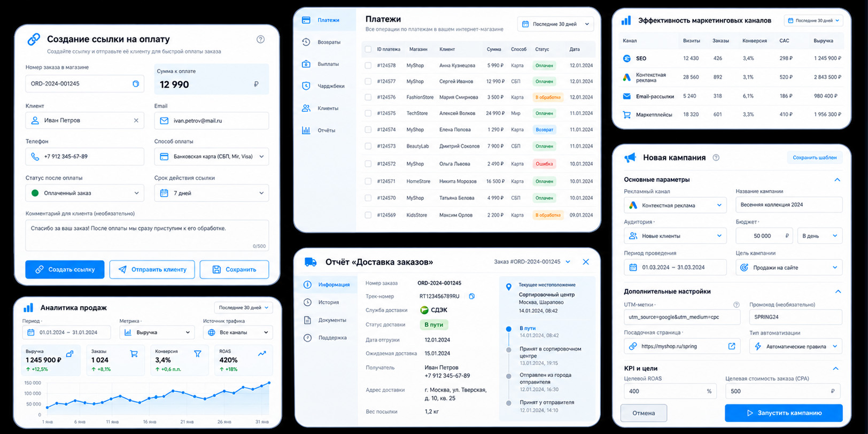The height and width of the screenshot is (434, 868).
Task: Open landing page link in new window
Action: click(732, 346)
